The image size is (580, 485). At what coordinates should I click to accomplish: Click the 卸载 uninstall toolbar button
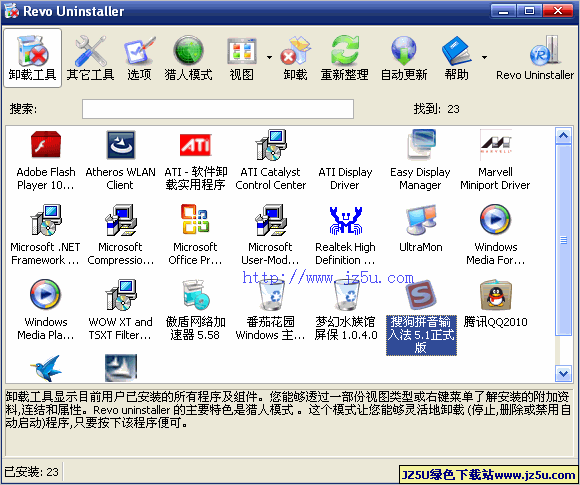(x=295, y=58)
